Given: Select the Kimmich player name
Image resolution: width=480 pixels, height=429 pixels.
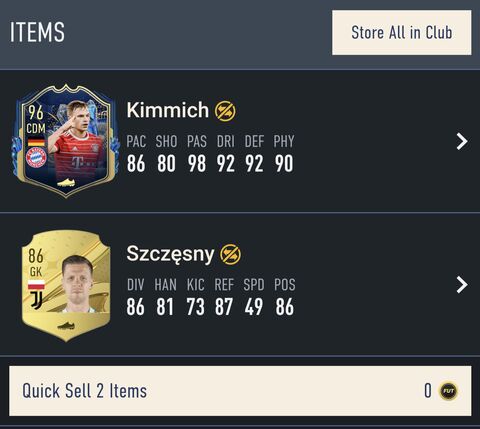Looking at the screenshot, I should [168, 110].
